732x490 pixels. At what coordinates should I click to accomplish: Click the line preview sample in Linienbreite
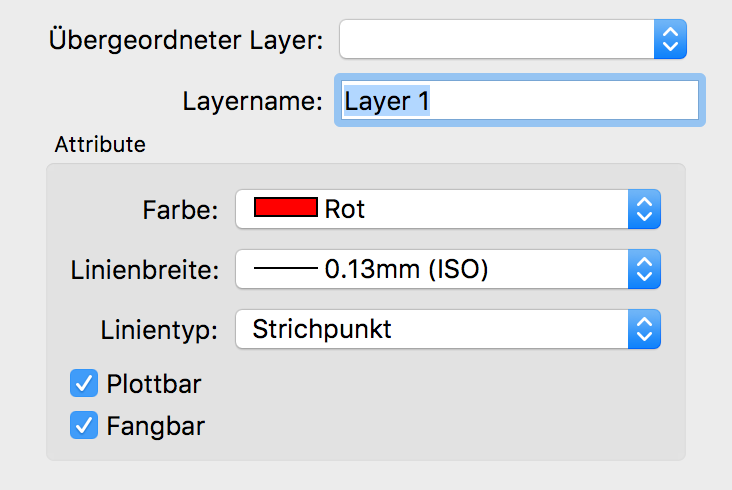286,269
